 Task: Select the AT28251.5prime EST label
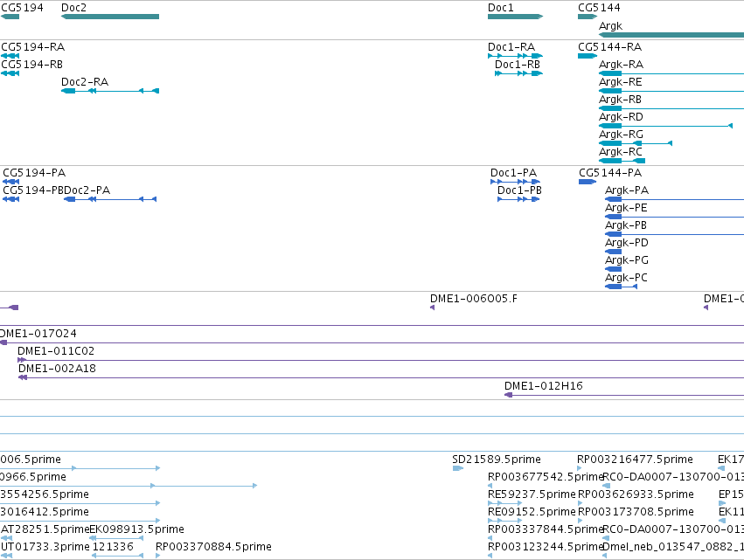[x=45, y=530]
